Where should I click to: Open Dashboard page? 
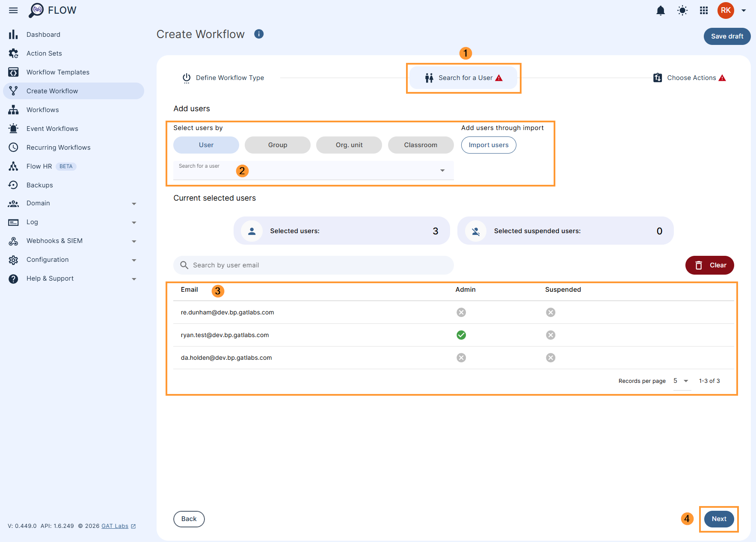pyautogui.click(x=43, y=34)
